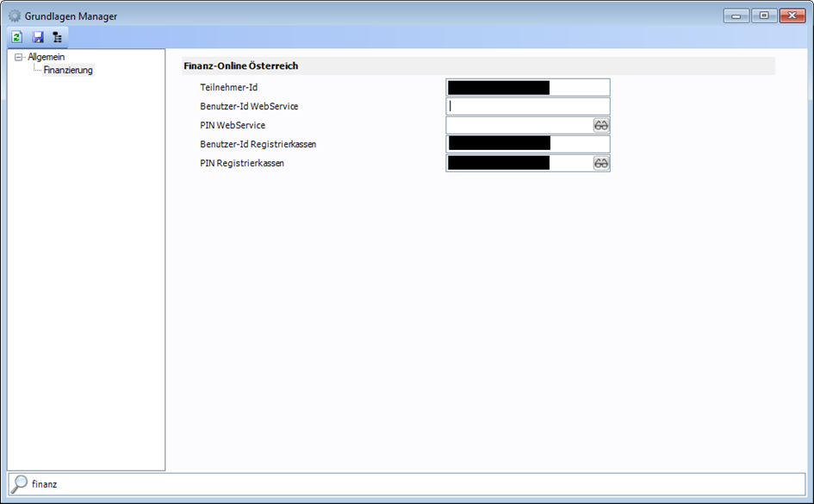The image size is (814, 504).
Task: Maximize the Grundlagen Manager window
Action: [763, 16]
